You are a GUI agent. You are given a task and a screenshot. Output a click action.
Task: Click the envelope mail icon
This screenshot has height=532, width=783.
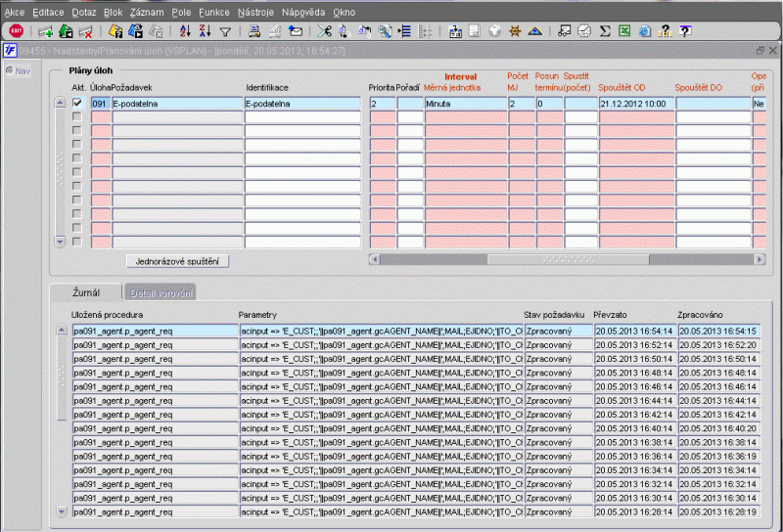tap(296, 31)
